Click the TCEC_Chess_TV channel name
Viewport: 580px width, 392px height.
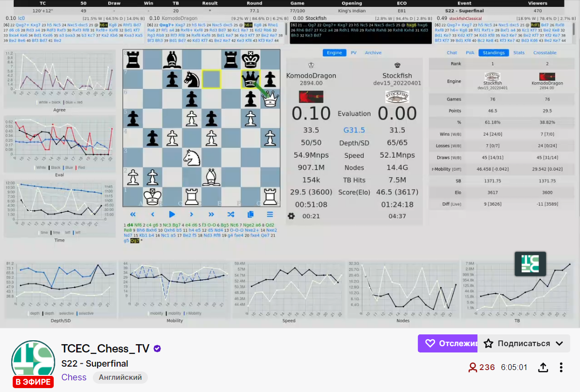pyautogui.click(x=105, y=349)
